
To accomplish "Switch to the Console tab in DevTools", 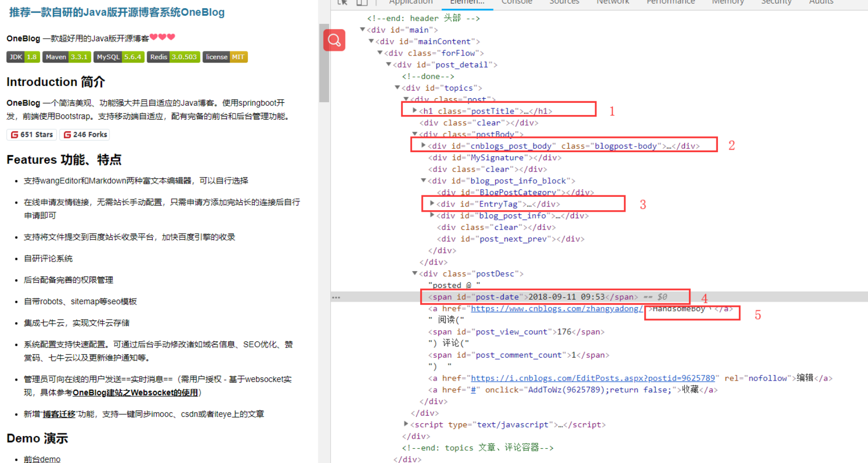I will tap(517, 3).
